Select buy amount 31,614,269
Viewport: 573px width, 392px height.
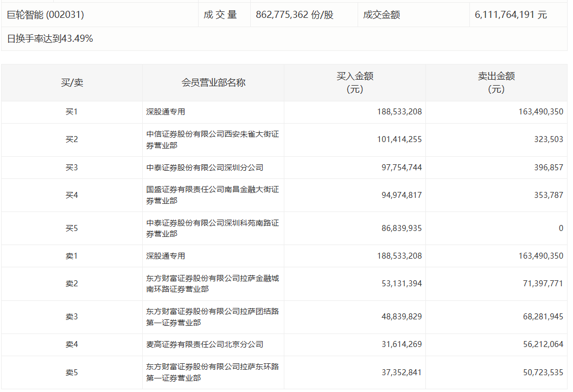coord(402,344)
